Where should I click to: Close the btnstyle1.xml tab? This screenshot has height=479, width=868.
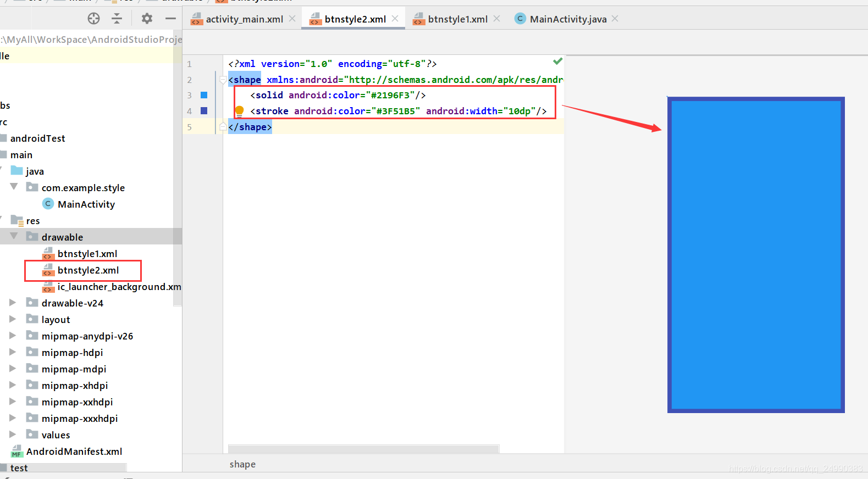pyautogui.click(x=497, y=19)
